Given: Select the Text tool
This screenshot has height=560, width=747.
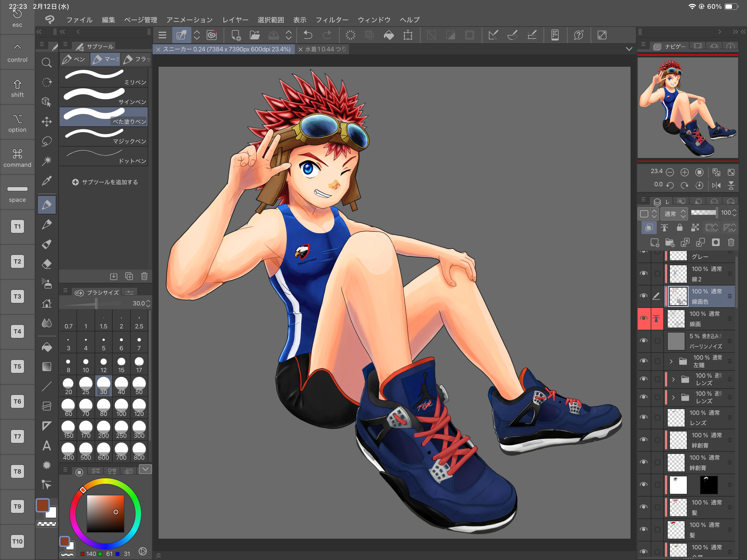Looking at the screenshot, I should pos(46,445).
